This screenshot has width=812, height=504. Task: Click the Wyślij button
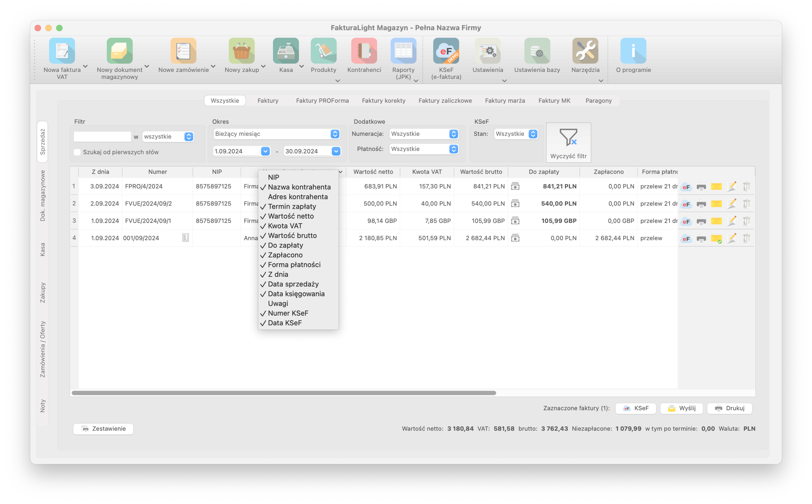pos(681,408)
